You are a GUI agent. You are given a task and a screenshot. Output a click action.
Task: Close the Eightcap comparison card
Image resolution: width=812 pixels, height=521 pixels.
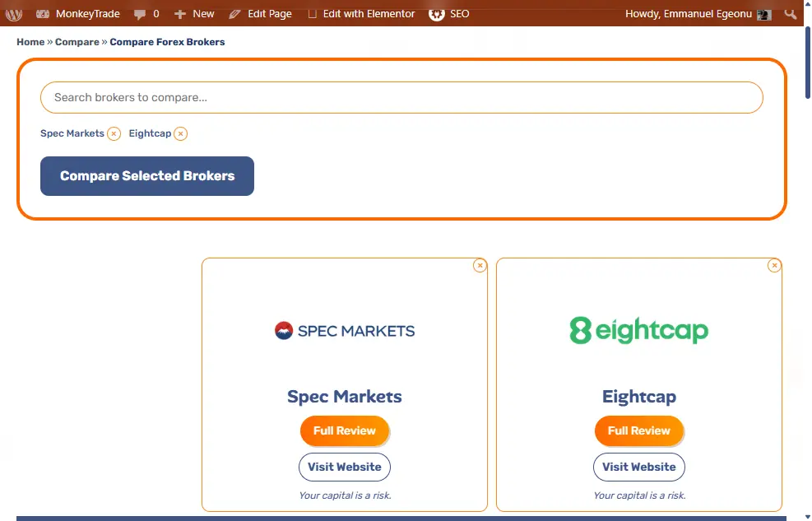click(774, 266)
